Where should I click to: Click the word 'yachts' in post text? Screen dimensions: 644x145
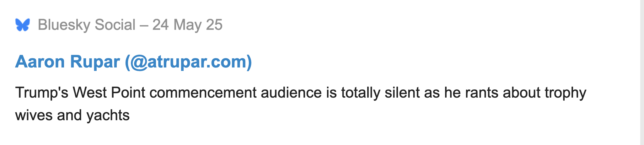point(108,115)
